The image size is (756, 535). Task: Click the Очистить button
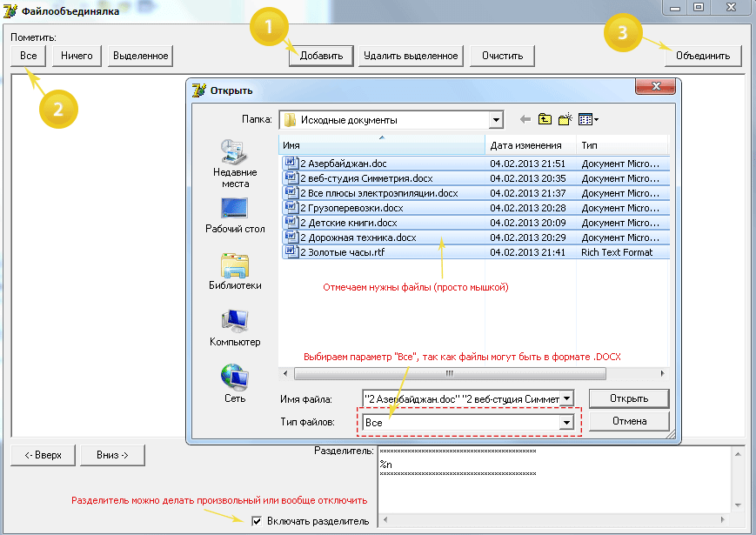tap(502, 56)
